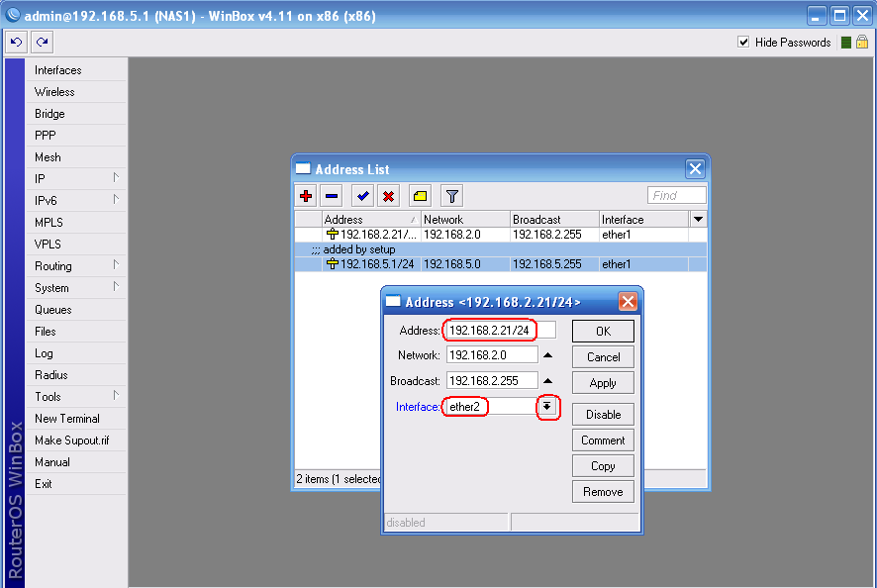Click the Address dialog title bar icon
Image resolution: width=877 pixels, height=588 pixels.
(x=393, y=301)
